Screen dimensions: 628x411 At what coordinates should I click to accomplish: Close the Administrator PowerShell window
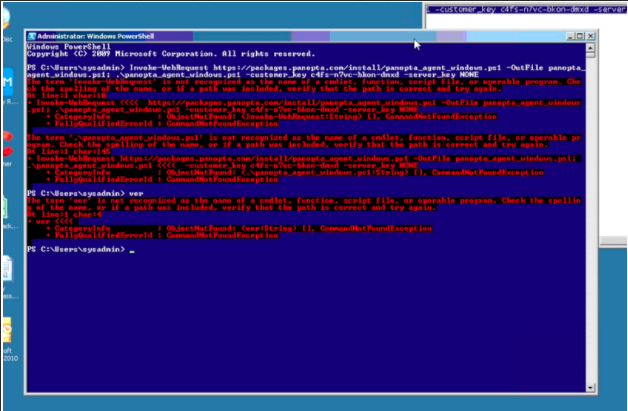pos(590,36)
